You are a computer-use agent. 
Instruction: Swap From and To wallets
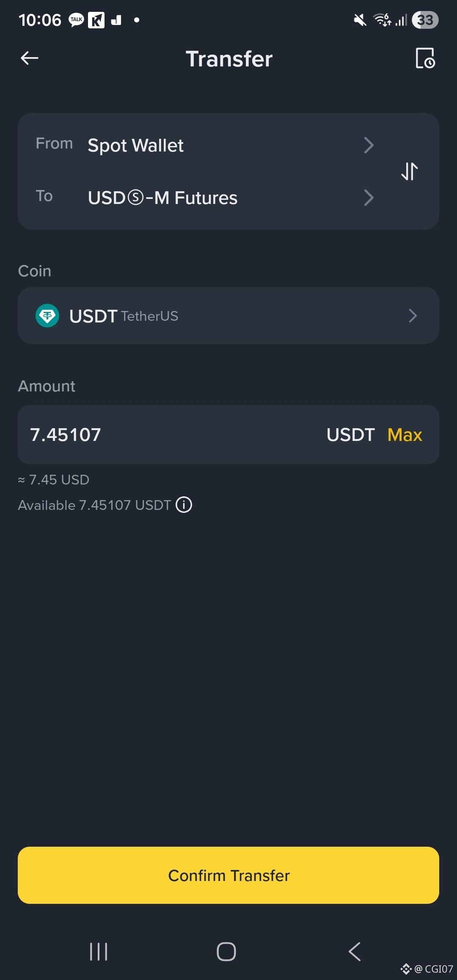click(410, 171)
